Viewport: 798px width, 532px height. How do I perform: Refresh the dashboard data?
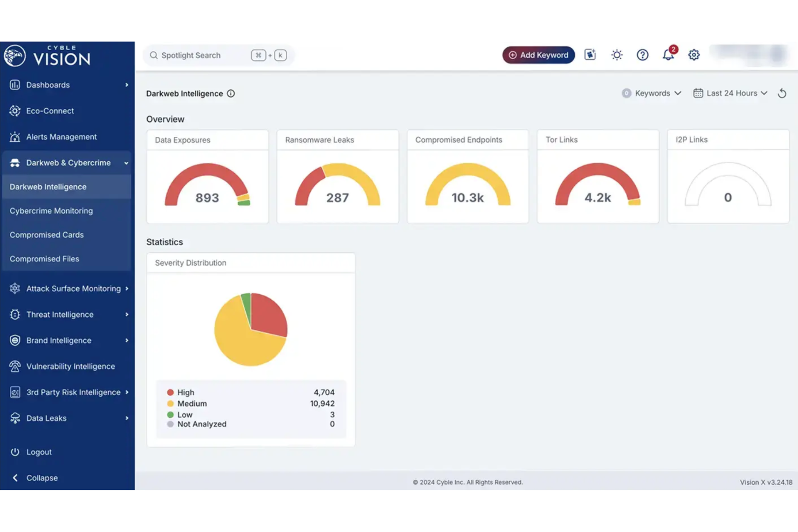782,93
